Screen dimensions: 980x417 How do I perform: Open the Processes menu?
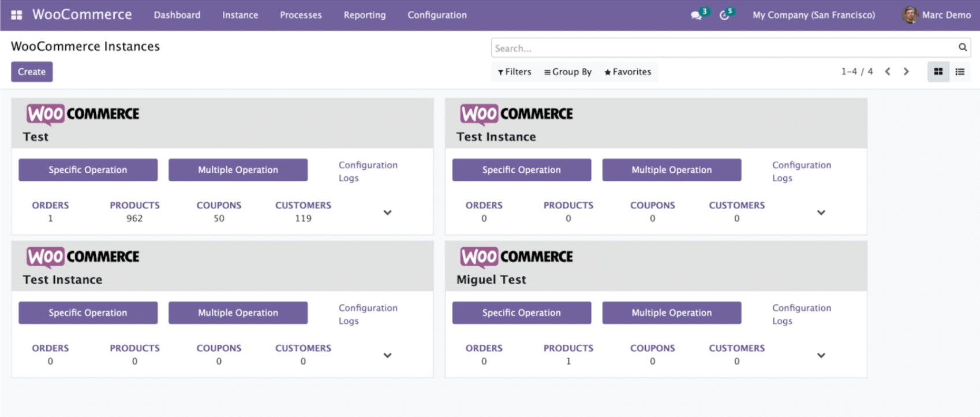tap(301, 15)
